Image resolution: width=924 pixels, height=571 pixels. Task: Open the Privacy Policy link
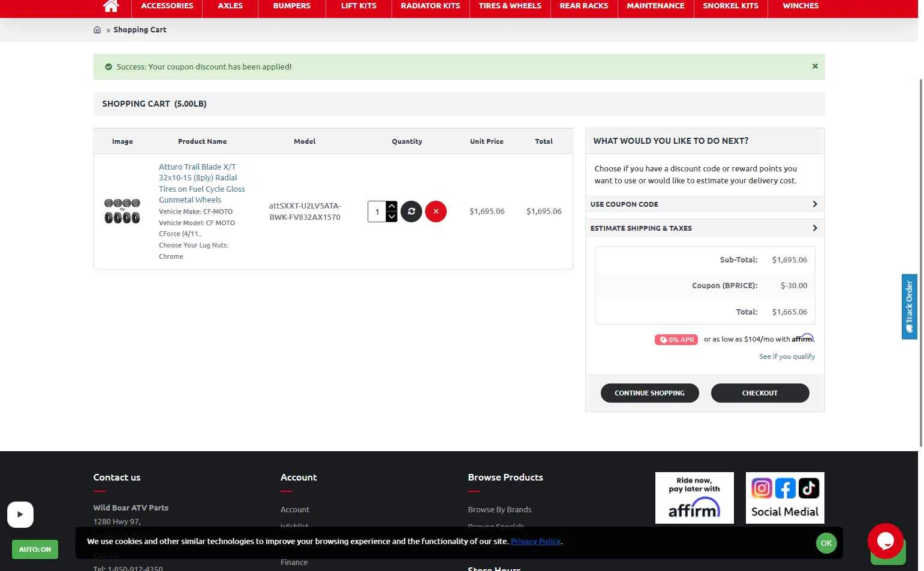click(x=535, y=541)
